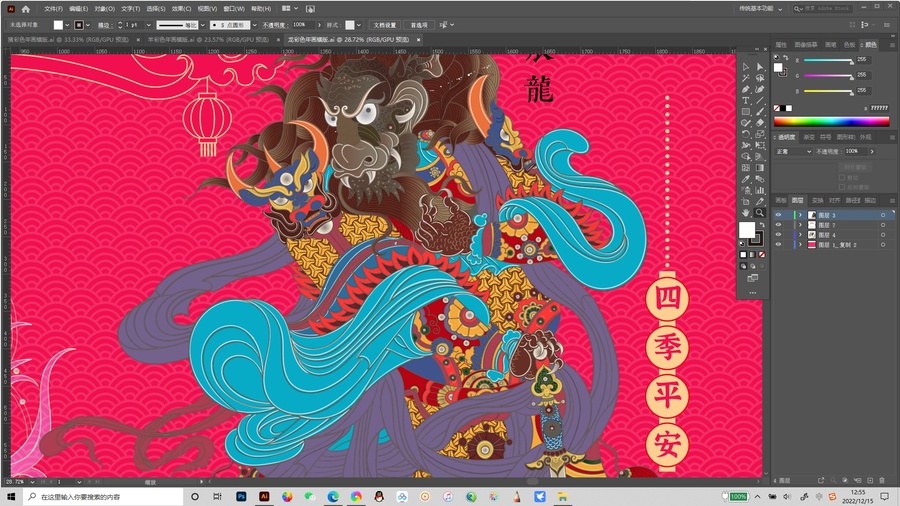Open fill color dropdown in control bar
Image resolution: width=900 pixels, height=506 pixels.
tap(67, 25)
